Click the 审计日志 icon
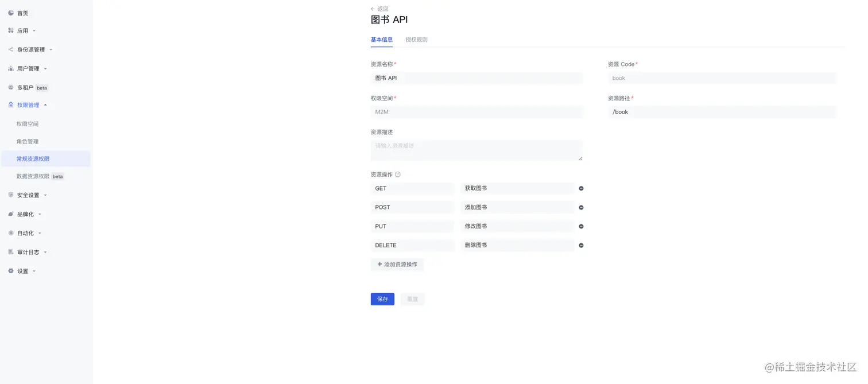Image resolution: width=868 pixels, height=384 pixels. [x=11, y=252]
